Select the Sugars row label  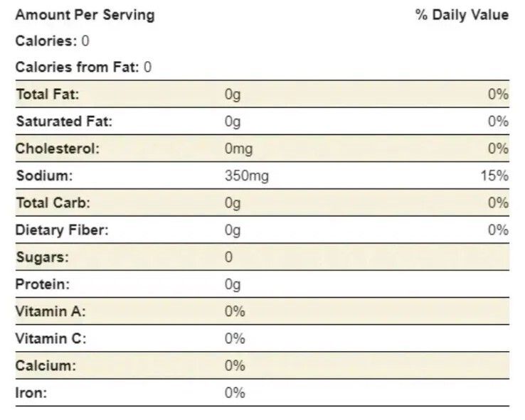pyautogui.click(x=43, y=257)
